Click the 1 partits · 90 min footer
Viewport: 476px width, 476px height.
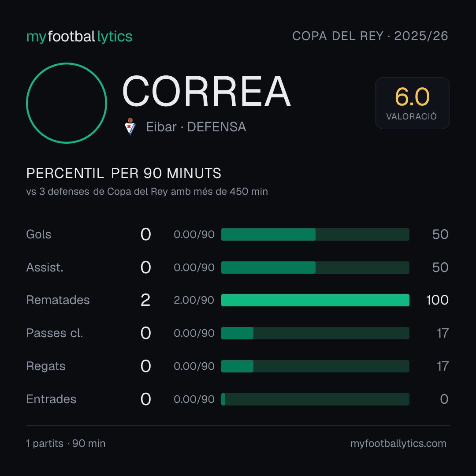tap(66, 443)
